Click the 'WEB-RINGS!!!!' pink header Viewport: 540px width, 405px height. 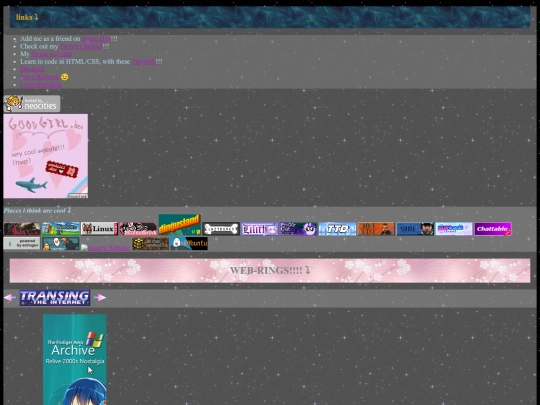(270, 271)
